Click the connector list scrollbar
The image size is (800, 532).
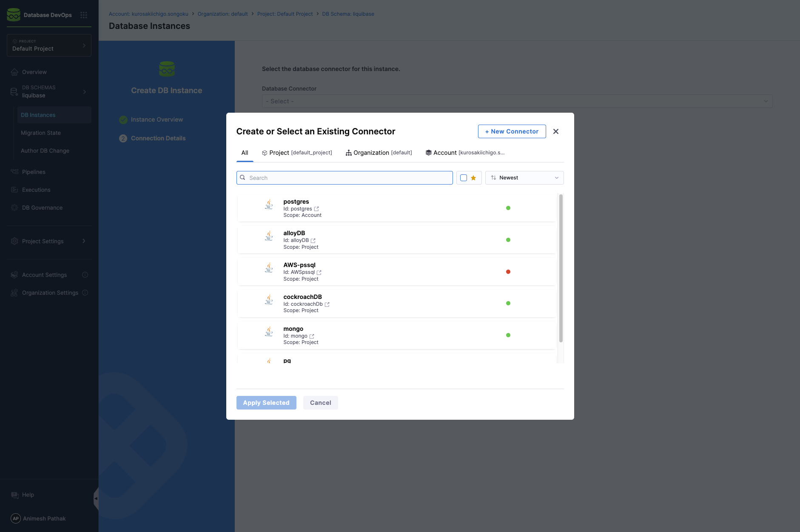[561, 268]
